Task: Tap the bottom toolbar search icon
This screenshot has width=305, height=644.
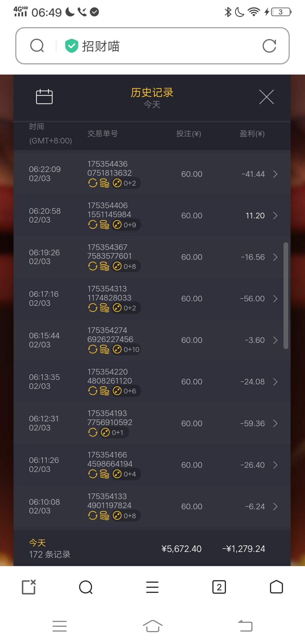Action: pos(86,587)
